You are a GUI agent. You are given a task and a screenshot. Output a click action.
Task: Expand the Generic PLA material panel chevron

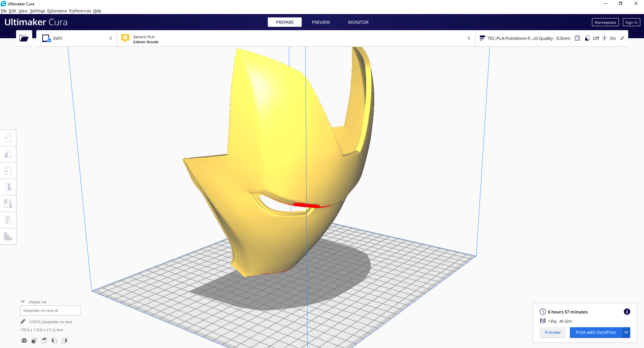pyautogui.click(x=469, y=38)
